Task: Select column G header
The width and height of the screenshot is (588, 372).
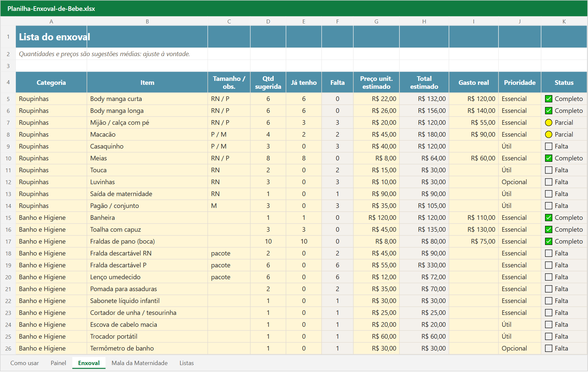Action: (376, 21)
